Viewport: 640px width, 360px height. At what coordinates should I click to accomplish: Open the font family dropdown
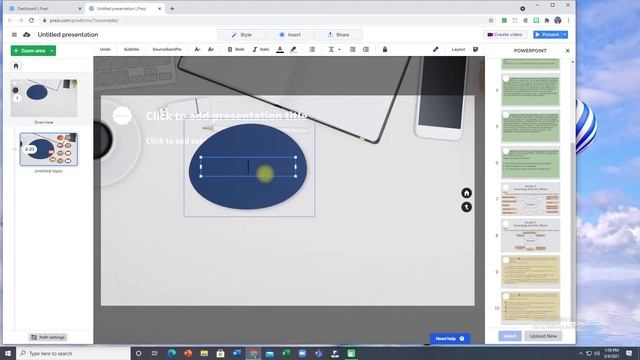click(167, 49)
